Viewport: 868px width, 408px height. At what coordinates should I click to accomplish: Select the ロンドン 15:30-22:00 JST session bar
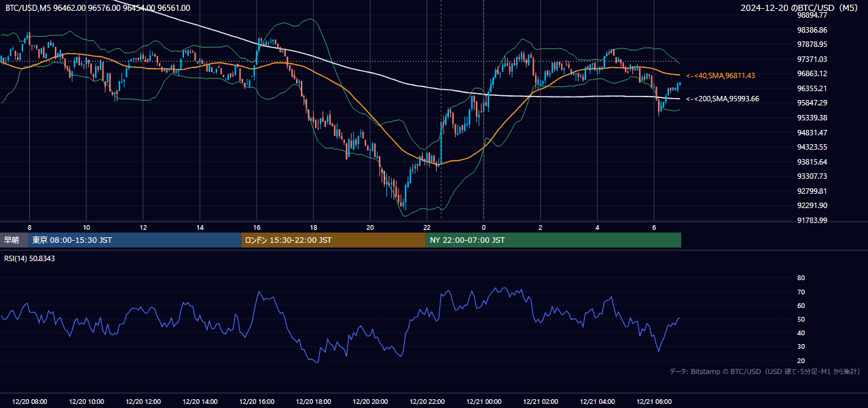(x=333, y=240)
